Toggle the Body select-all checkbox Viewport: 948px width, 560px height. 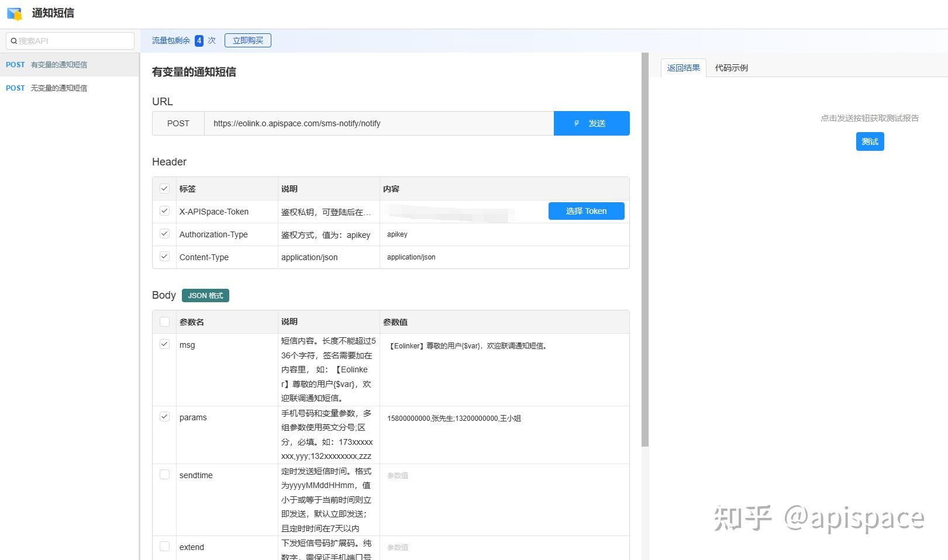coord(164,322)
